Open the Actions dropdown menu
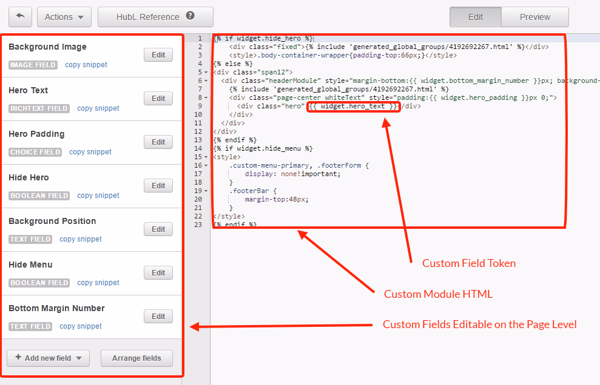 tap(64, 17)
